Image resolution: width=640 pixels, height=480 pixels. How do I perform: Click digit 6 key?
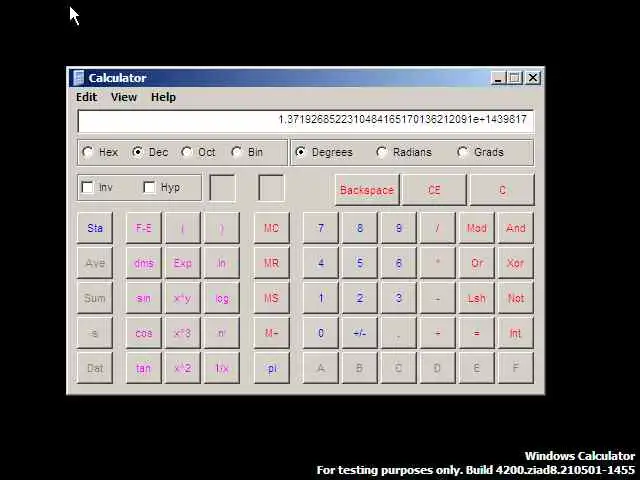click(x=398, y=263)
